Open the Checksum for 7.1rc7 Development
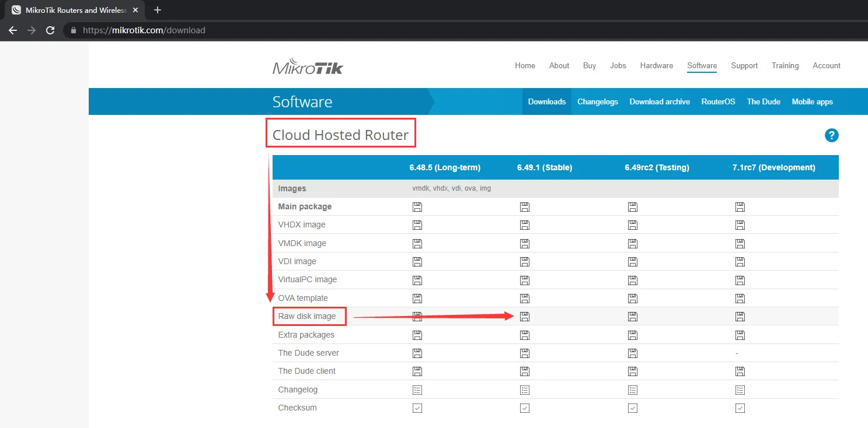 click(740, 408)
